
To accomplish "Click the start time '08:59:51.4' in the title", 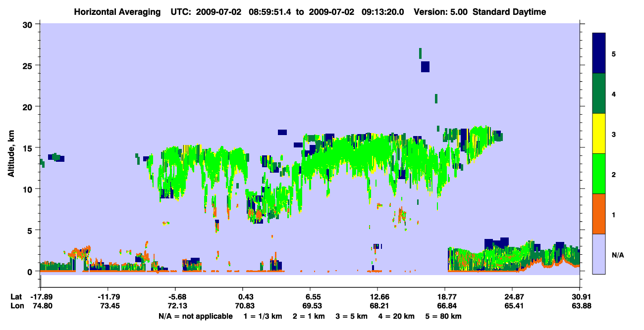I will pyautogui.click(x=270, y=12).
